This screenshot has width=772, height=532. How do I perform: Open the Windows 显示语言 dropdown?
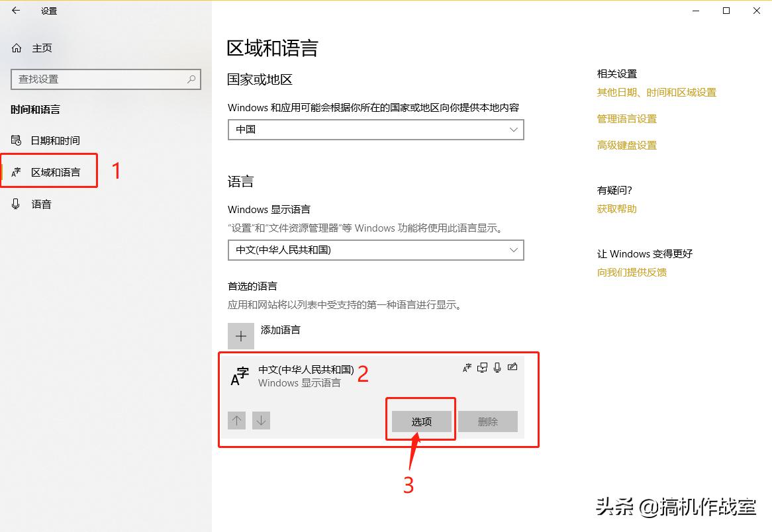tap(375, 250)
